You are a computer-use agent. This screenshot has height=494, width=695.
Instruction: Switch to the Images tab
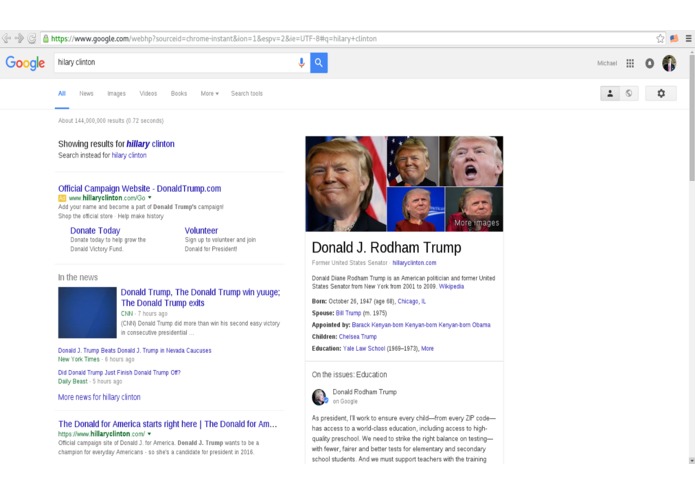point(116,93)
